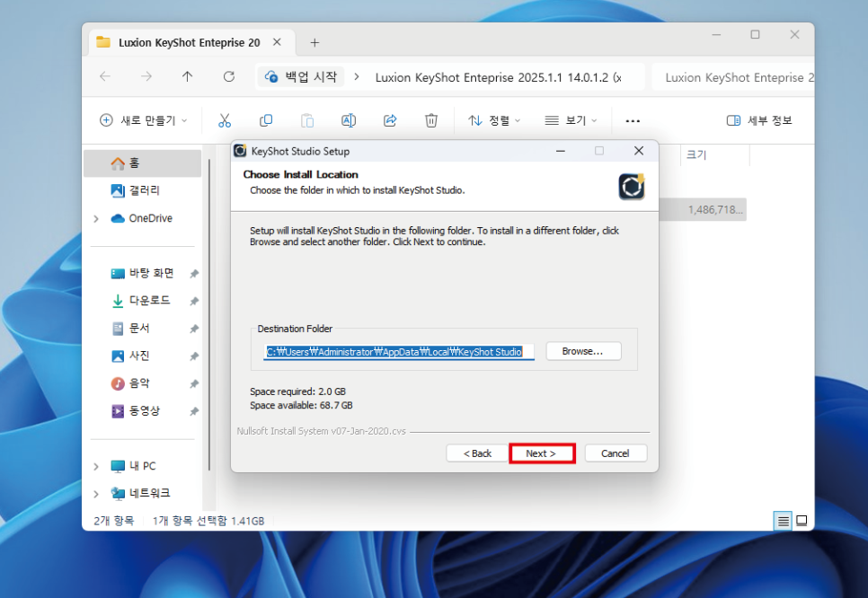Add a new Explorer tab

314,42
